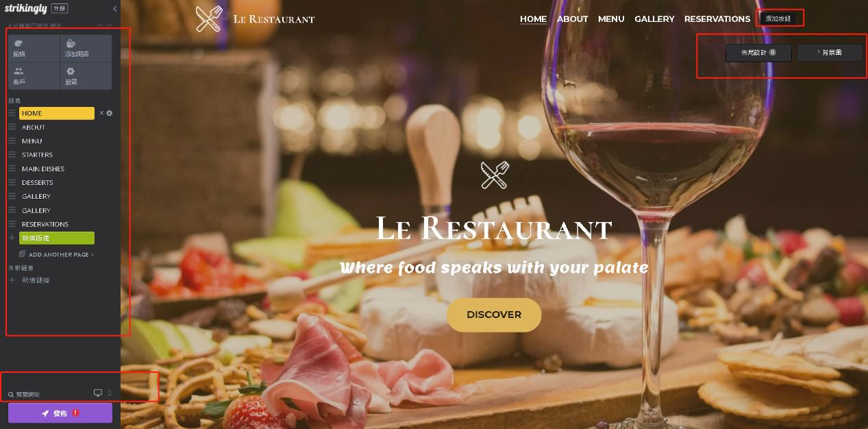Open the 設置 settings gear tile
The height and width of the screenshot is (429, 868).
point(86,76)
